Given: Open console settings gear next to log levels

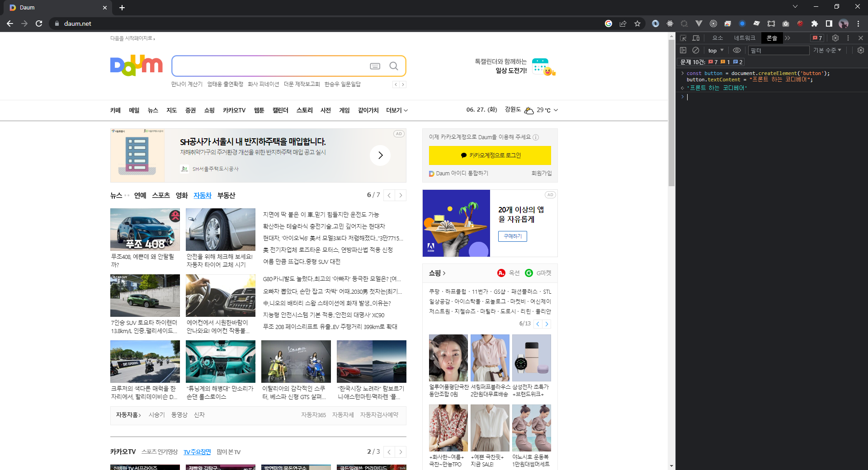Looking at the screenshot, I should [x=861, y=50].
